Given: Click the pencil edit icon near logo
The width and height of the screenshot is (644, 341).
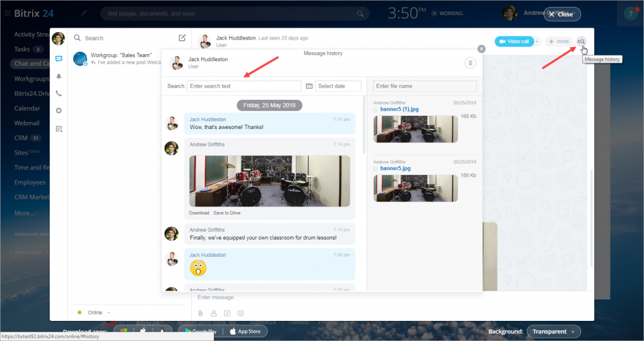Looking at the screenshot, I should point(84,14).
